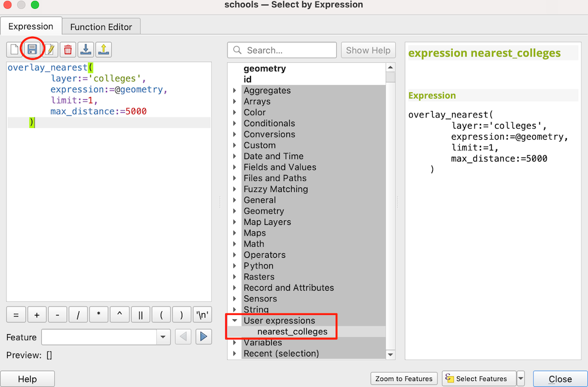
Task: Click the Clear editor (new file) icon
Action: point(14,49)
